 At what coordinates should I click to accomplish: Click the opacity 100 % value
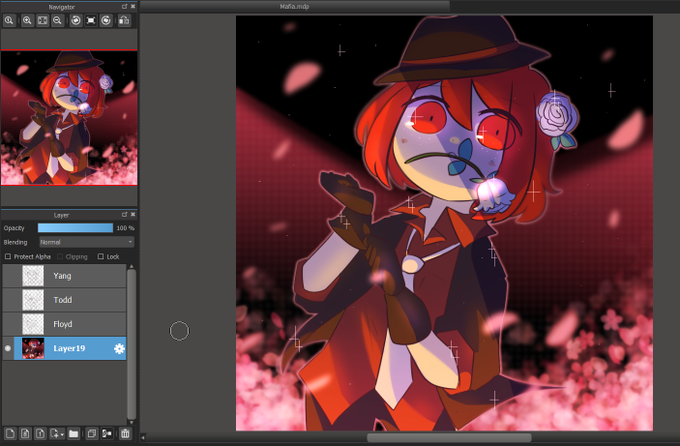[x=125, y=228]
